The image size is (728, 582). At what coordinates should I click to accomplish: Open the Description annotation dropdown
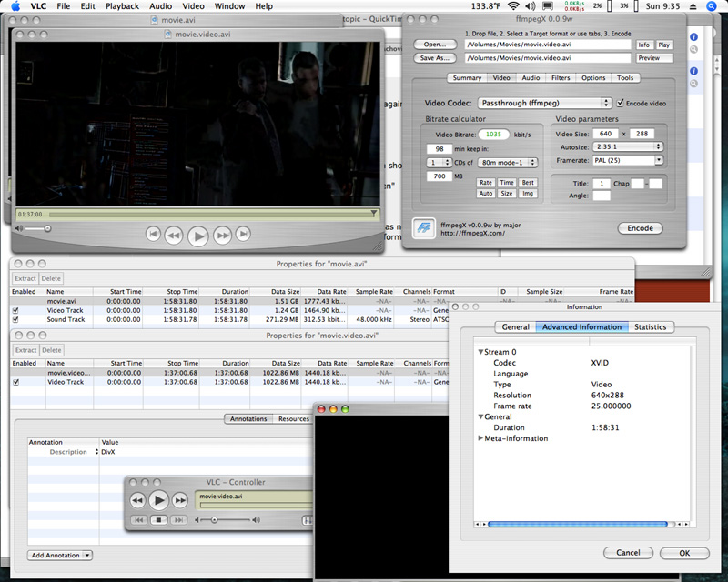pyautogui.click(x=97, y=452)
